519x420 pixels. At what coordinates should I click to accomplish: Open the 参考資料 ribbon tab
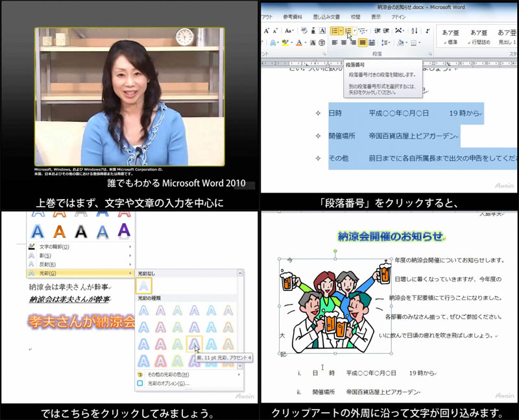point(293,17)
